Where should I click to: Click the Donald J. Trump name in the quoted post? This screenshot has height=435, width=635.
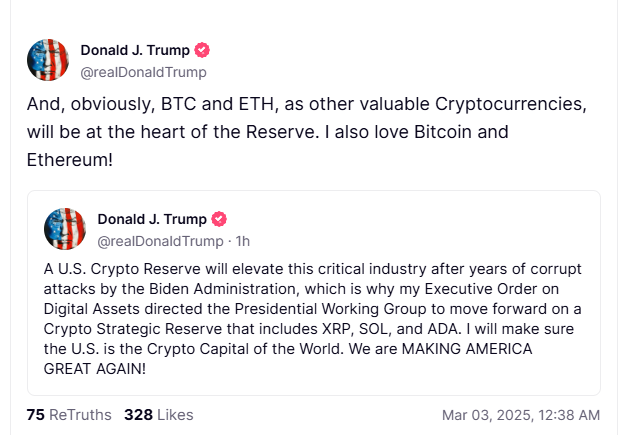(x=152, y=219)
